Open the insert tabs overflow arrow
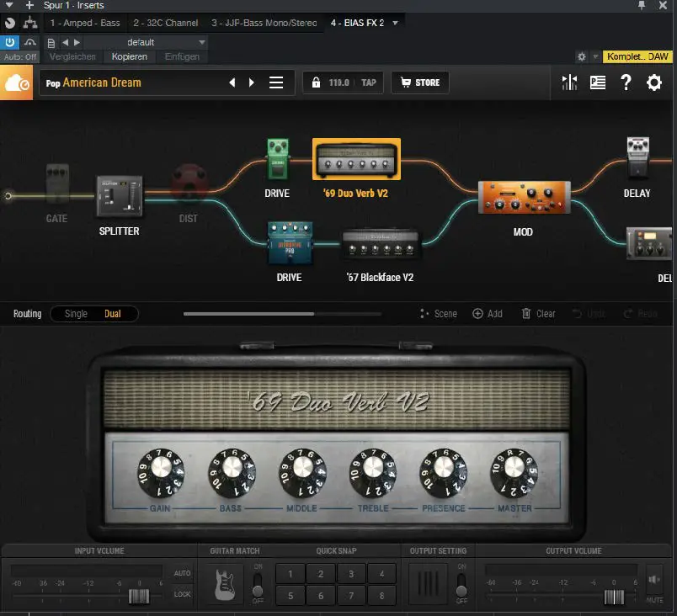Image resolution: width=677 pixels, height=616 pixels. tap(395, 23)
